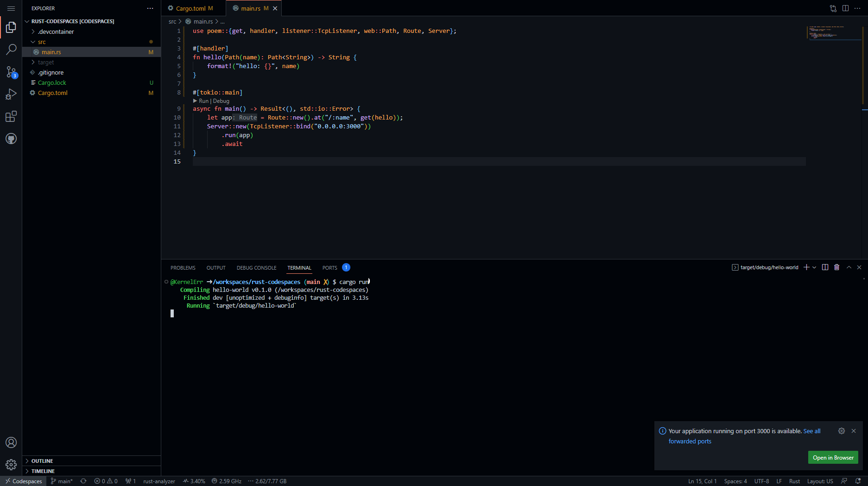Open the Manage gear icon in activity bar

tap(11, 464)
